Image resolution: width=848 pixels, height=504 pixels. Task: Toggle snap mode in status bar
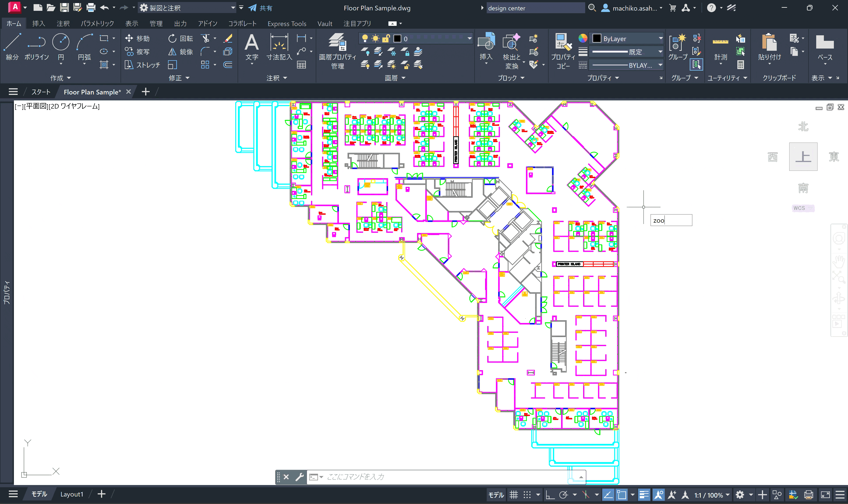pyautogui.click(x=527, y=495)
